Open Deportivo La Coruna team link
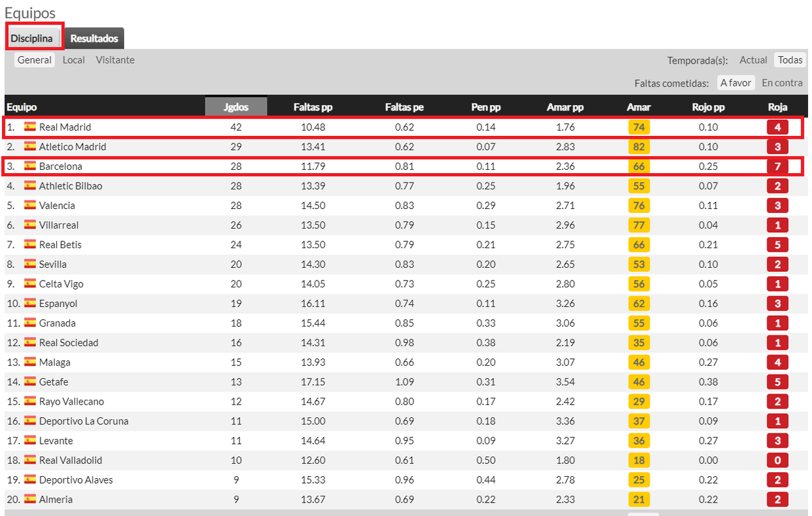812x516 pixels. pos(84,421)
